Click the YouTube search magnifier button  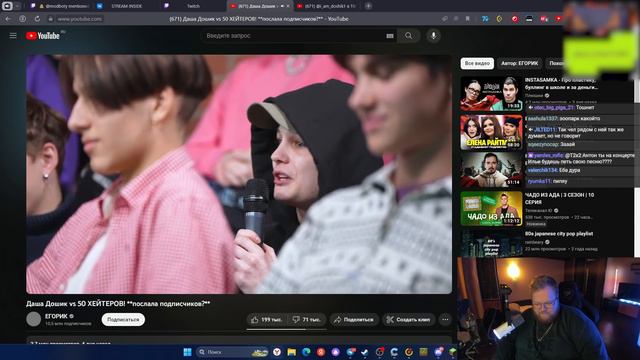(409, 36)
